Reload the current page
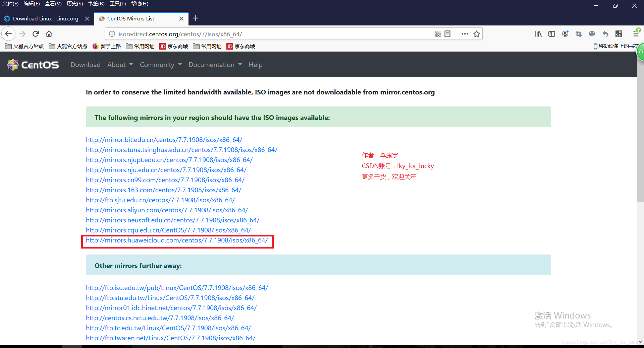 tap(36, 34)
